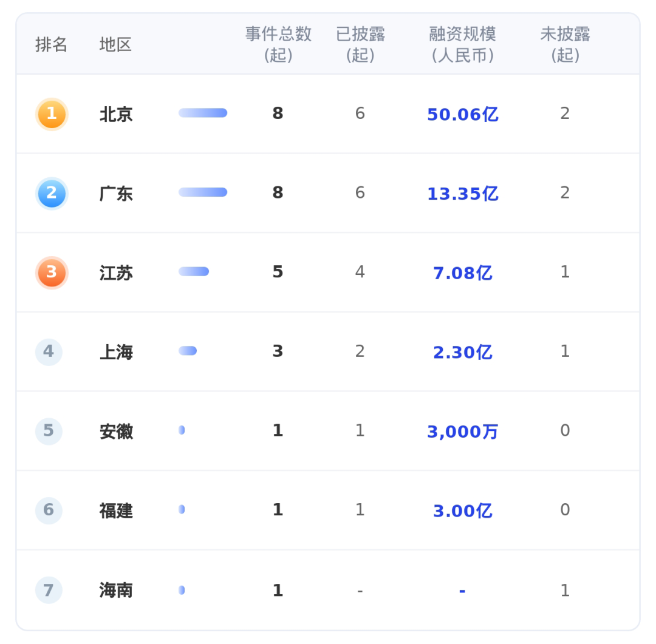Click 海南 total events value 1
This screenshot has width=656, height=644.
(278, 590)
